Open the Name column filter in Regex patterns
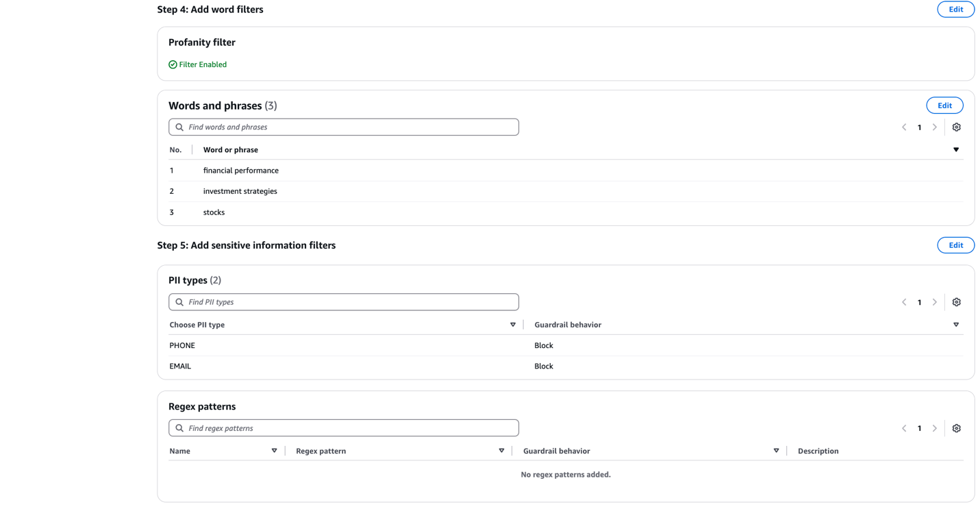 point(274,451)
